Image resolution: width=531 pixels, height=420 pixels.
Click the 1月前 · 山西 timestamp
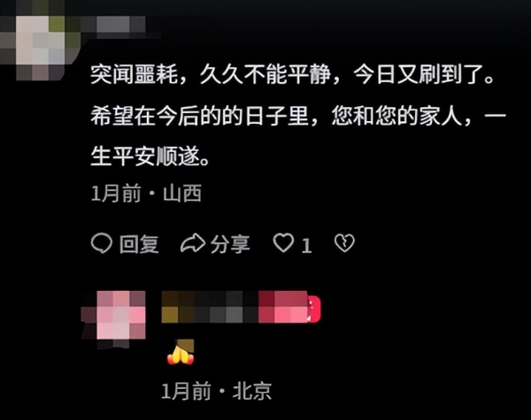(146, 194)
